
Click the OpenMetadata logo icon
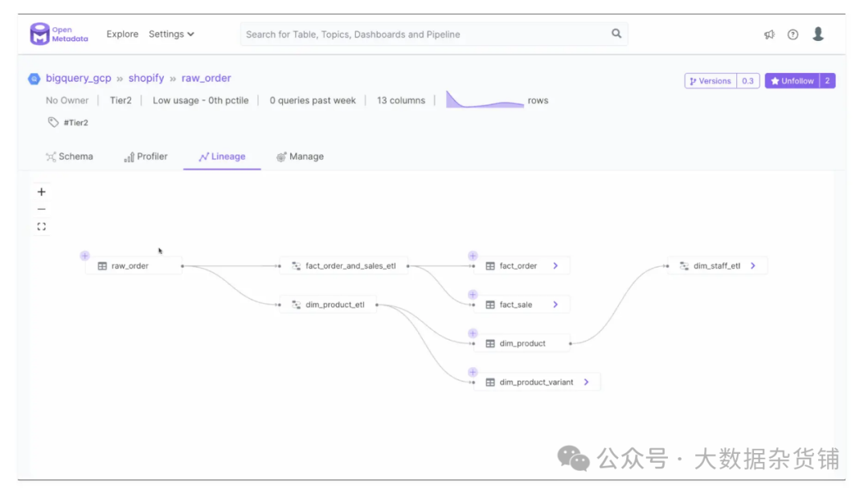pyautogui.click(x=40, y=35)
